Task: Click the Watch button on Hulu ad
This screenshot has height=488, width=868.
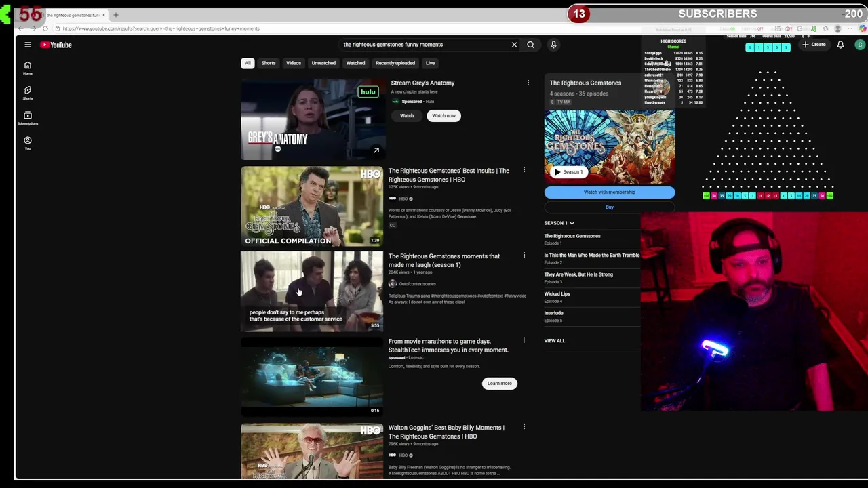Action: click(407, 116)
